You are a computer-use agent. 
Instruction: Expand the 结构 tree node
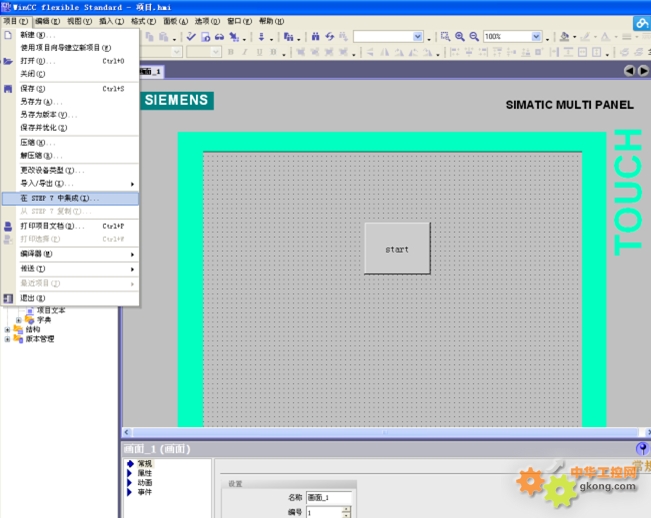coord(7,330)
